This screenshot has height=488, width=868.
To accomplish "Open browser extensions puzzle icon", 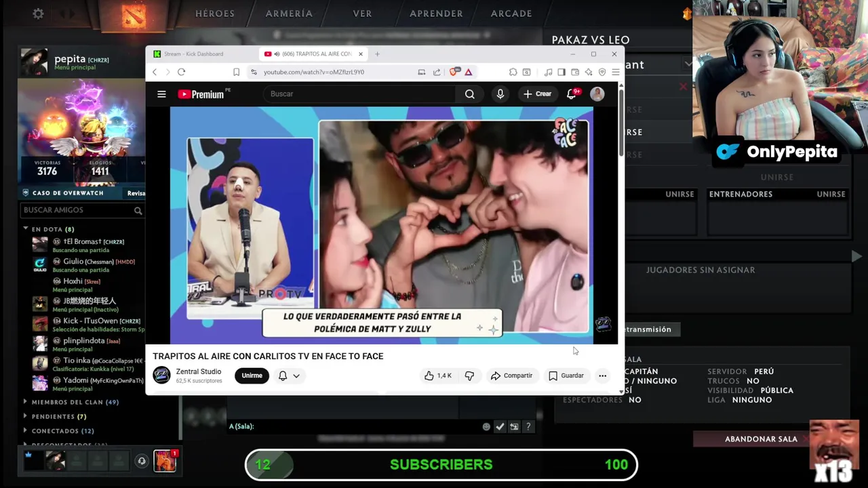I will pos(513,72).
